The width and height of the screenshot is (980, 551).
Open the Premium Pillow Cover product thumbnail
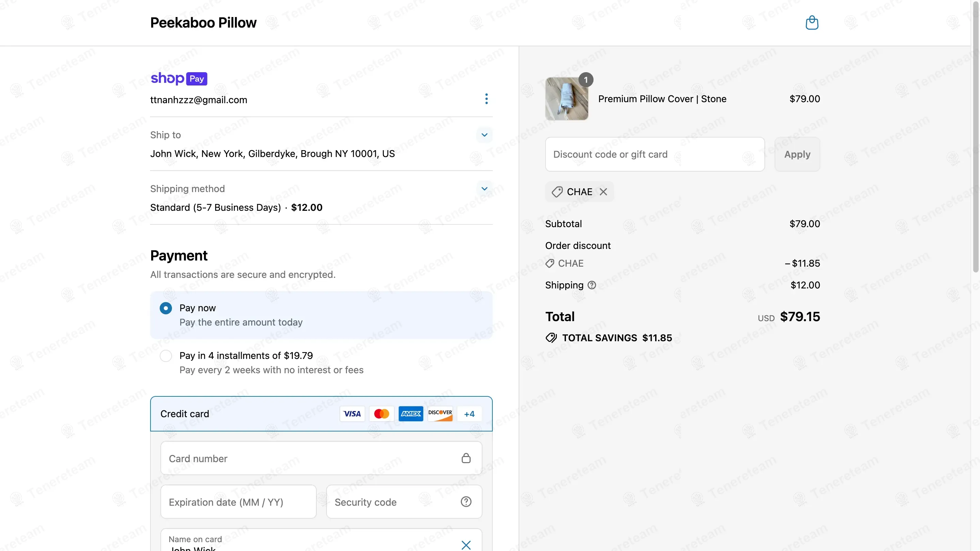tap(567, 98)
